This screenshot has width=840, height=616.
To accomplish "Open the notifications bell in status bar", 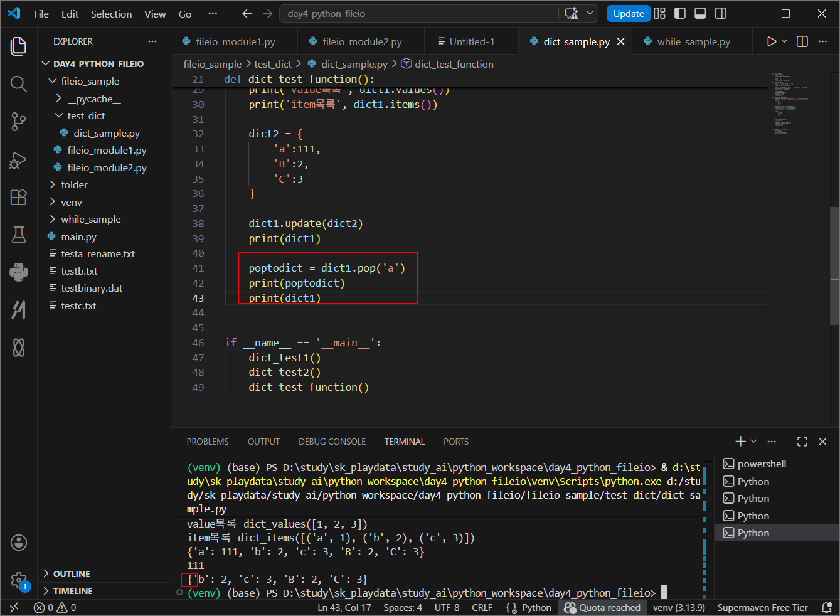I will click(827, 607).
